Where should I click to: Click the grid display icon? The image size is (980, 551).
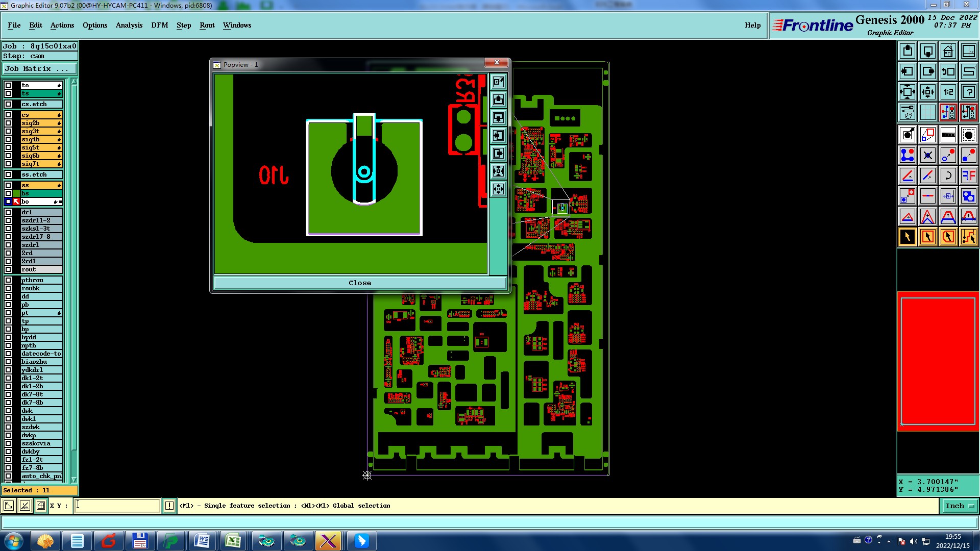point(927,112)
